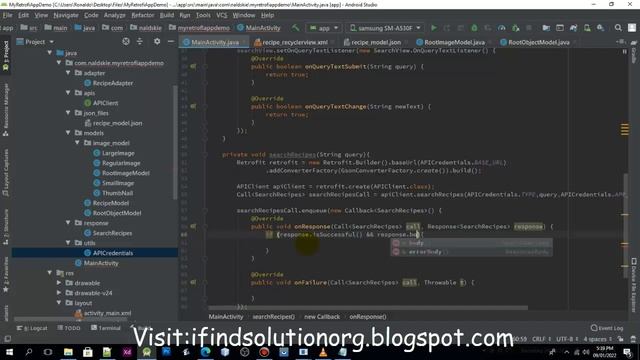Open Microsoft Edge taskbar icon
The height and width of the screenshot is (360, 640).
coord(205,352)
